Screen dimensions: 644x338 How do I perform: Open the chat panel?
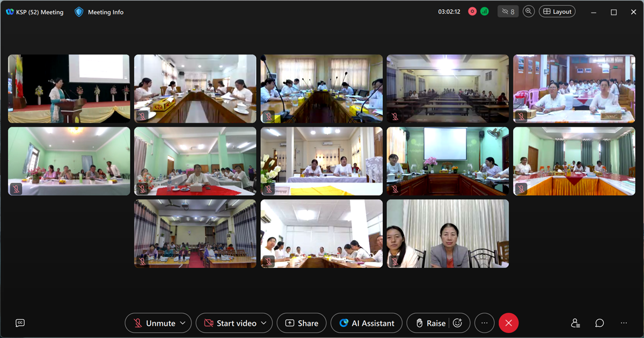599,323
